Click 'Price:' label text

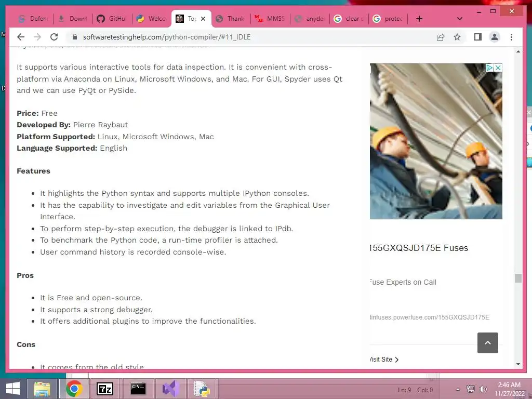coord(28,113)
